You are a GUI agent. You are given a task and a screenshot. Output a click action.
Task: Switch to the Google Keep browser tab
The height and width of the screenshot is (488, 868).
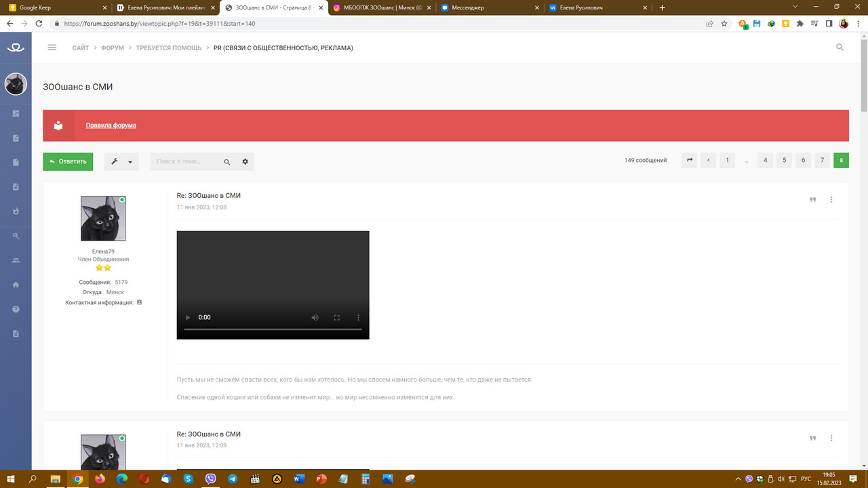(54, 7)
